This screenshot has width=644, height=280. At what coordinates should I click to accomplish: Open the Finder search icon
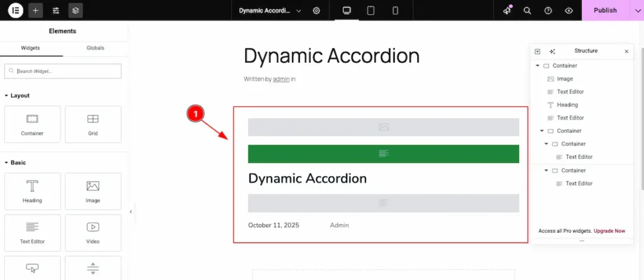point(528,10)
